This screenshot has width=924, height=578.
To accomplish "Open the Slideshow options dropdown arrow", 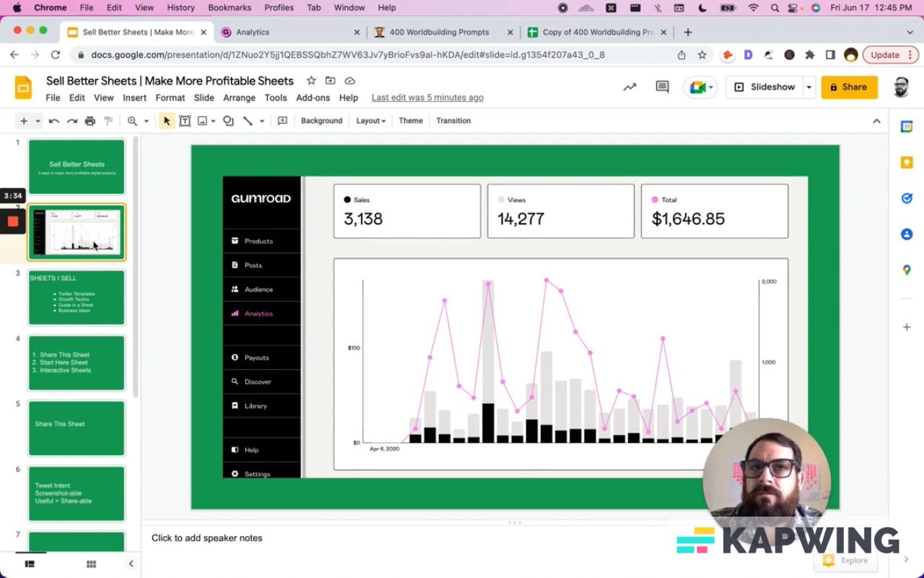I will pyautogui.click(x=808, y=87).
